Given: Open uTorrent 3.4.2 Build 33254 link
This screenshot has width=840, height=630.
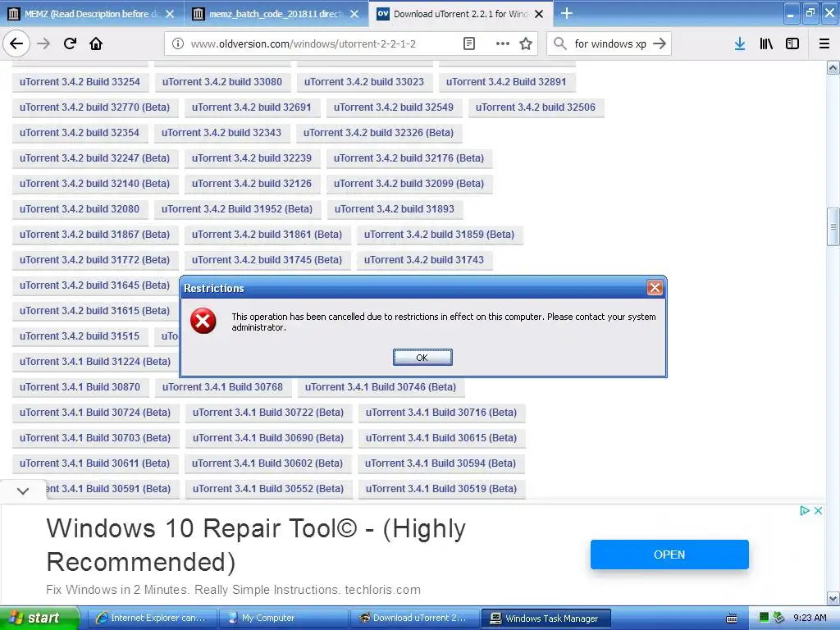Looking at the screenshot, I should pos(80,82).
